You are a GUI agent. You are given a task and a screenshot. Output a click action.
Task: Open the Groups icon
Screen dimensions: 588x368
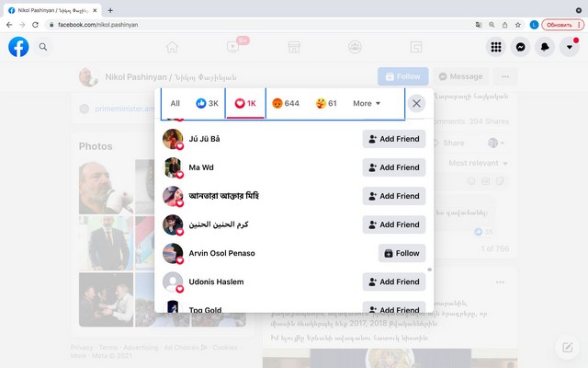point(355,47)
